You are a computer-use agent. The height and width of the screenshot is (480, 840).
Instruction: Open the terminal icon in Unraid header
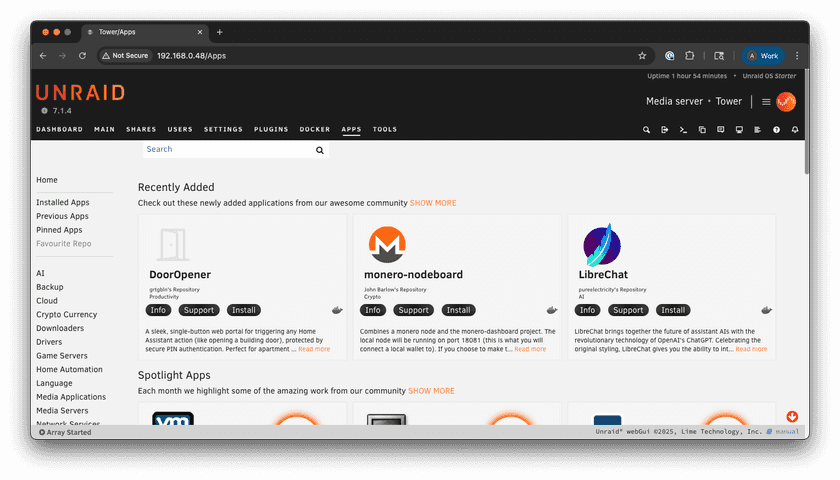tap(683, 130)
